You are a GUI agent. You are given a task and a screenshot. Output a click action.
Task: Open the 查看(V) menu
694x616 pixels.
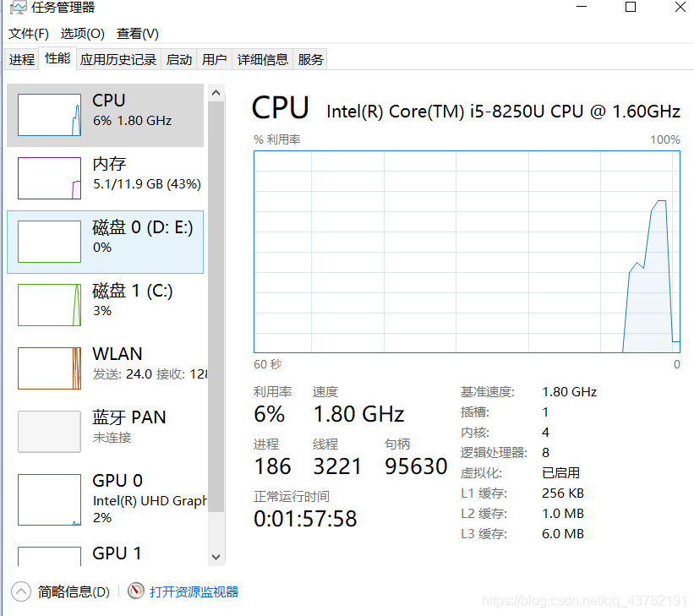pos(137,34)
